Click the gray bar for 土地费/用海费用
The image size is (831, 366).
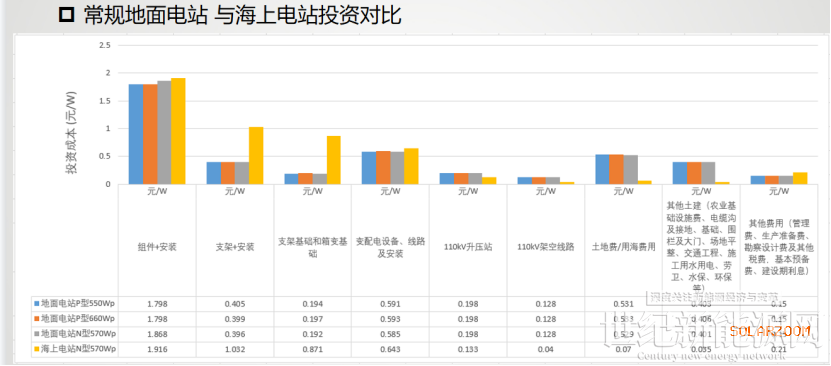(630, 169)
